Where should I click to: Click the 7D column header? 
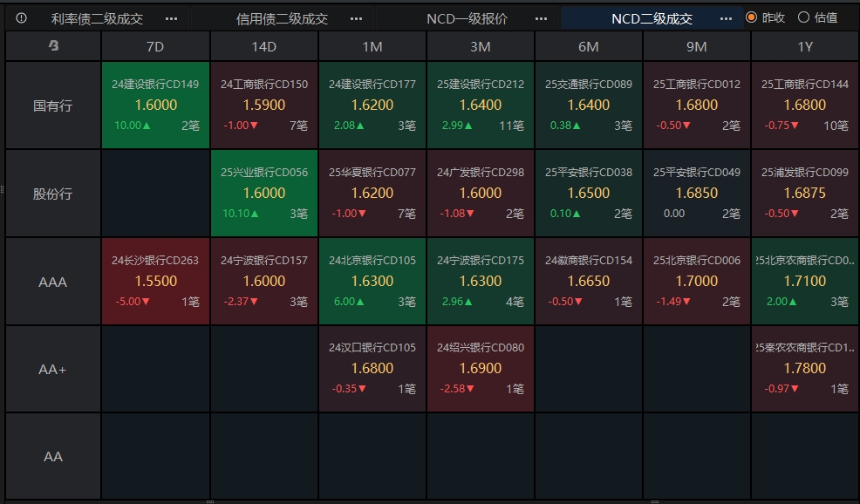tap(155, 46)
